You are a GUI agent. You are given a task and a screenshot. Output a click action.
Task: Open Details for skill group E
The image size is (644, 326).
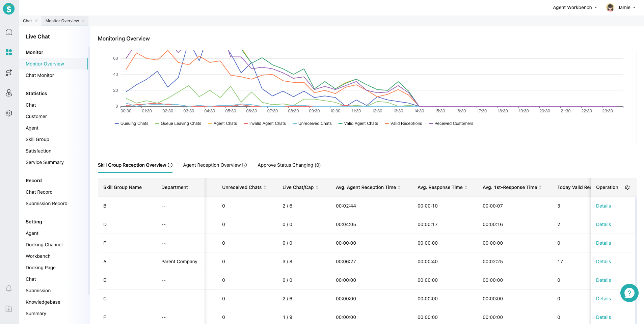(x=603, y=280)
